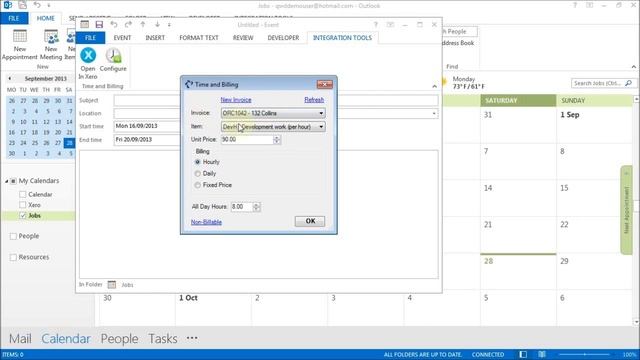This screenshot has height=360, width=640.
Task: Check the Resources calendar group checkbox
Action: [x=13, y=257]
